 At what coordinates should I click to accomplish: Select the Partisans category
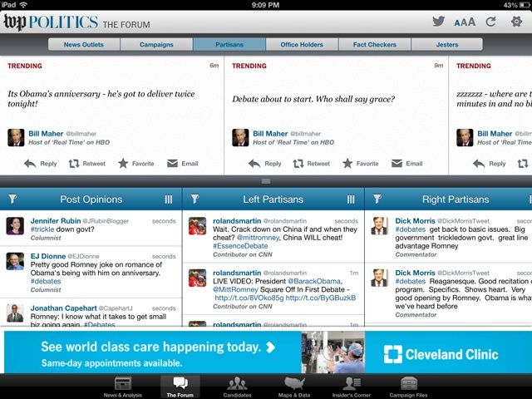pyautogui.click(x=229, y=44)
